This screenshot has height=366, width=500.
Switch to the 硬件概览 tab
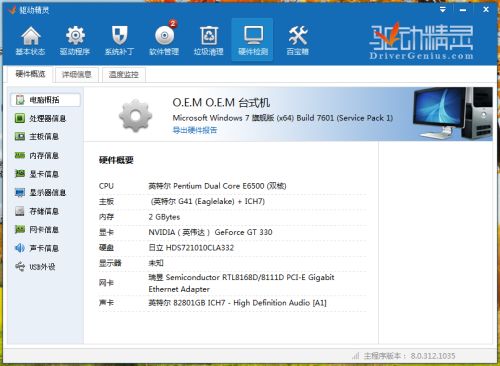click(30, 74)
